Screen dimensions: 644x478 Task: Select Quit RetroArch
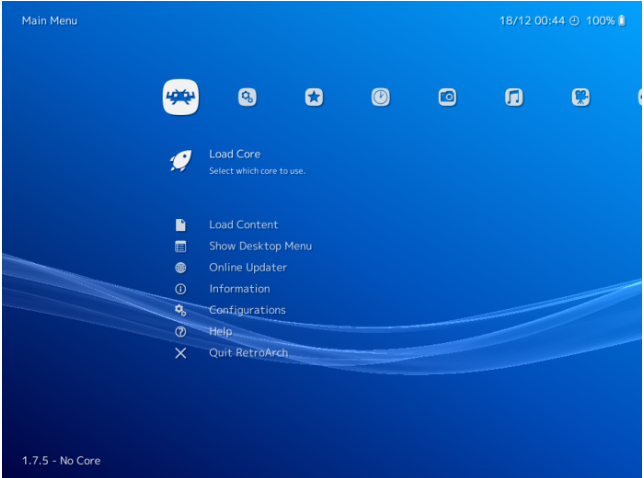pyautogui.click(x=248, y=353)
